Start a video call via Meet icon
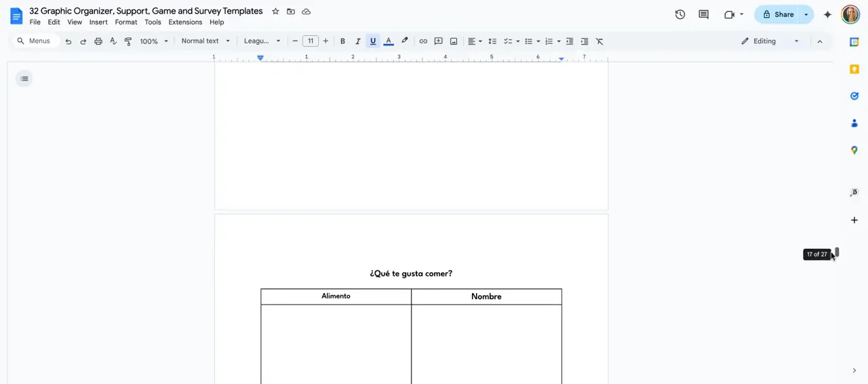Viewport: 868px width, 384px height. tap(730, 14)
